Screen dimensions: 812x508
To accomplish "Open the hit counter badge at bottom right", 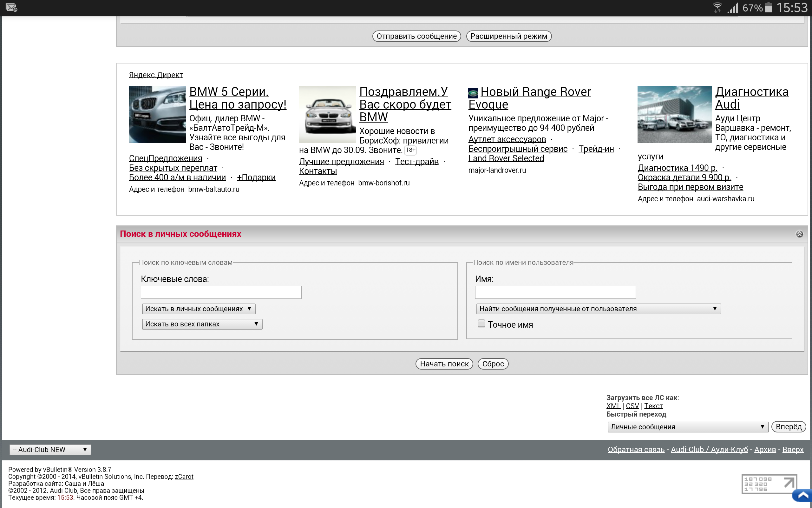I will (769, 484).
